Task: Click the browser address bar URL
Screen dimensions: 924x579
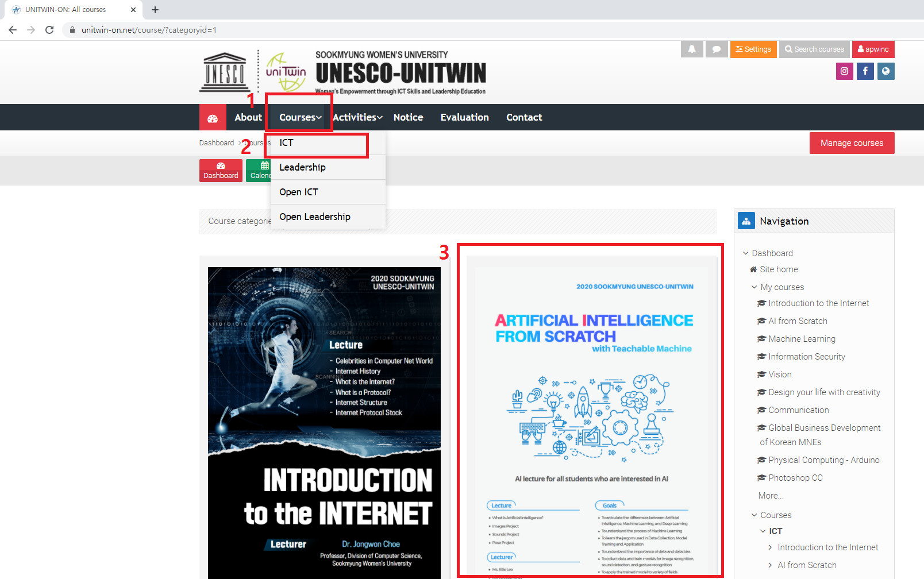Action: click(149, 30)
